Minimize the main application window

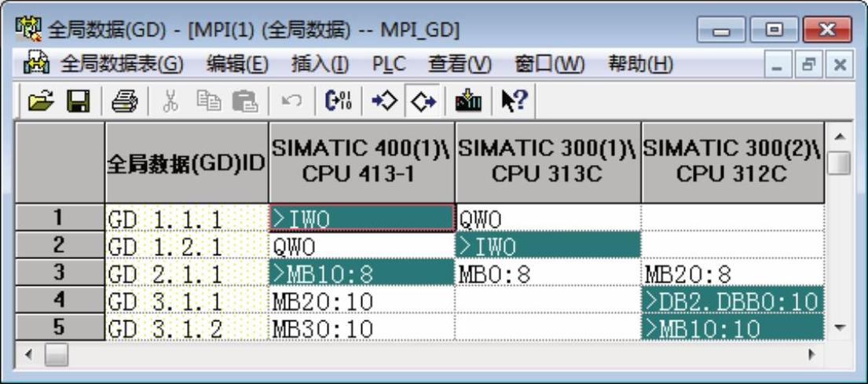721,29
